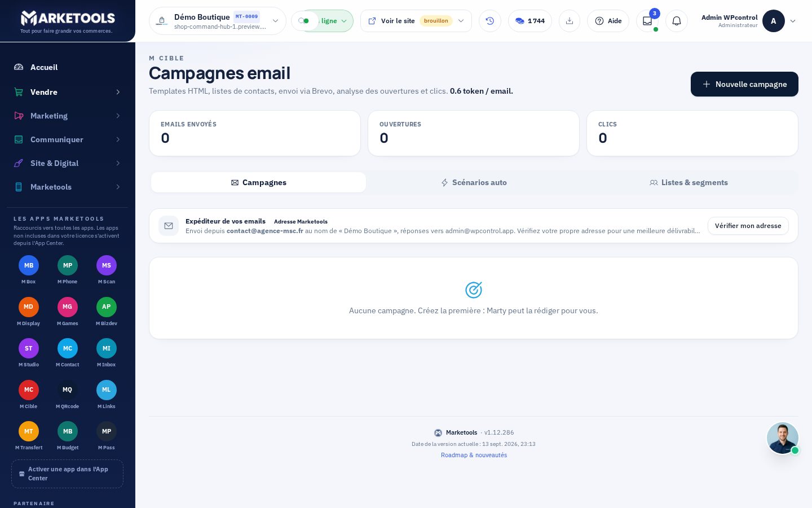Click the Marketools logo
The image size is (812, 508).
(68, 21)
